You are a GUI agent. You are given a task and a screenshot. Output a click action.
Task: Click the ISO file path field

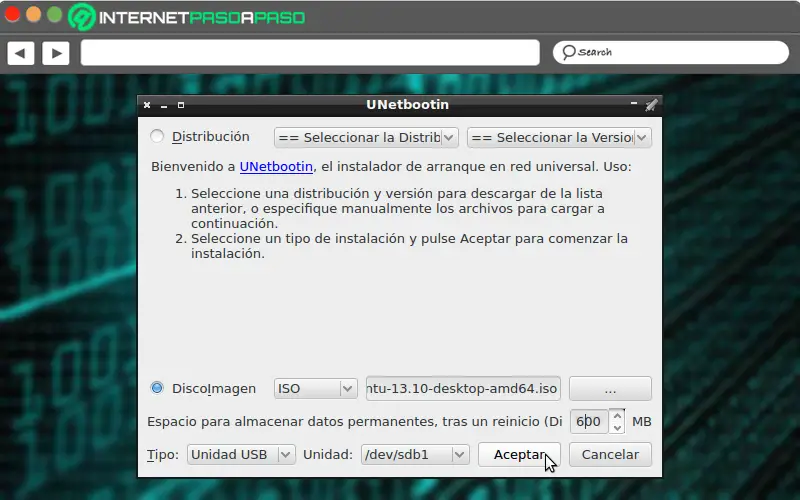coord(463,389)
